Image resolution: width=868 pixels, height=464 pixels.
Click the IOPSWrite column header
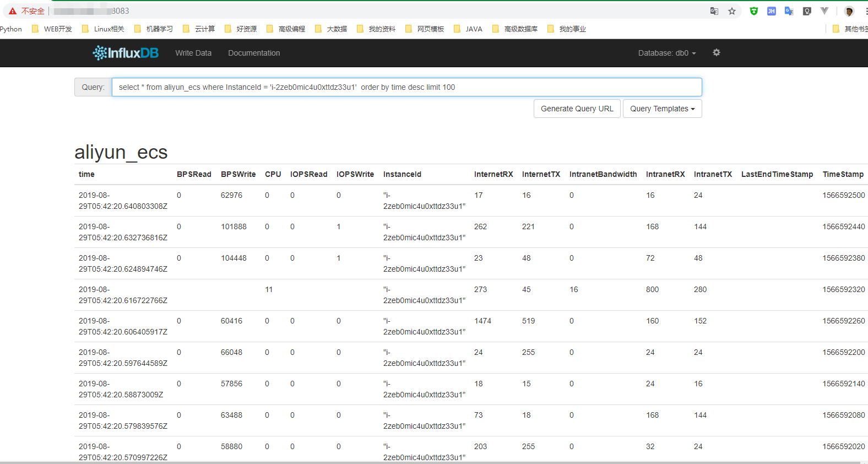click(x=355, y=174)
